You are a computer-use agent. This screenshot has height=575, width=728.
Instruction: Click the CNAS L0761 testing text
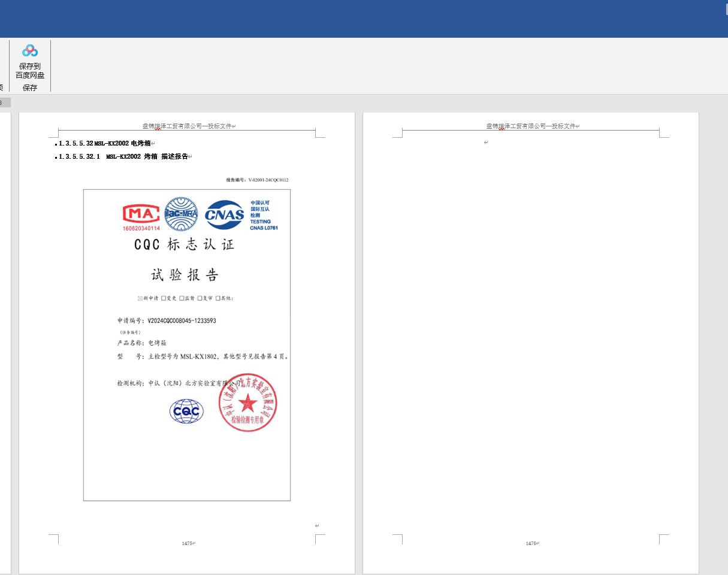point(264,216)
